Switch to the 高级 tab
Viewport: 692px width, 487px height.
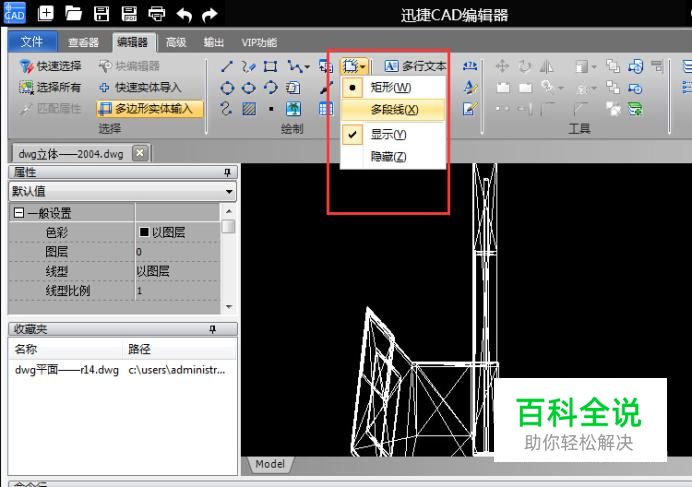[176, 42]
